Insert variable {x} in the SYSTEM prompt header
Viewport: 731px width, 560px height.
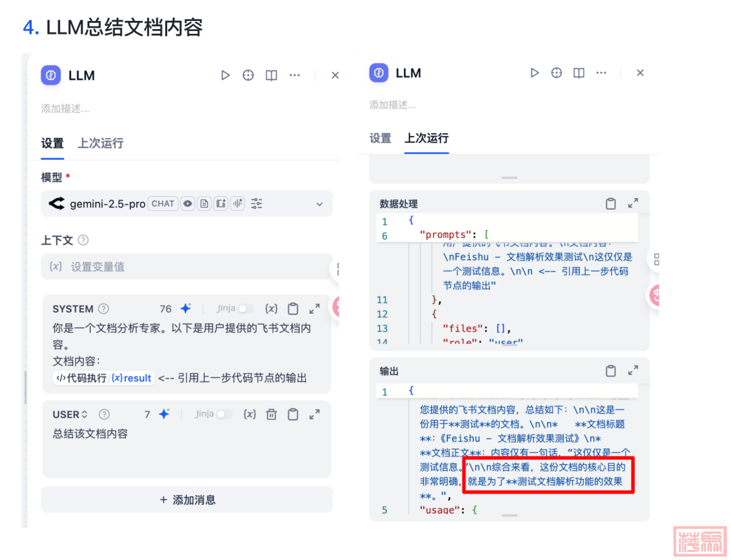click(x=271, y=308)
